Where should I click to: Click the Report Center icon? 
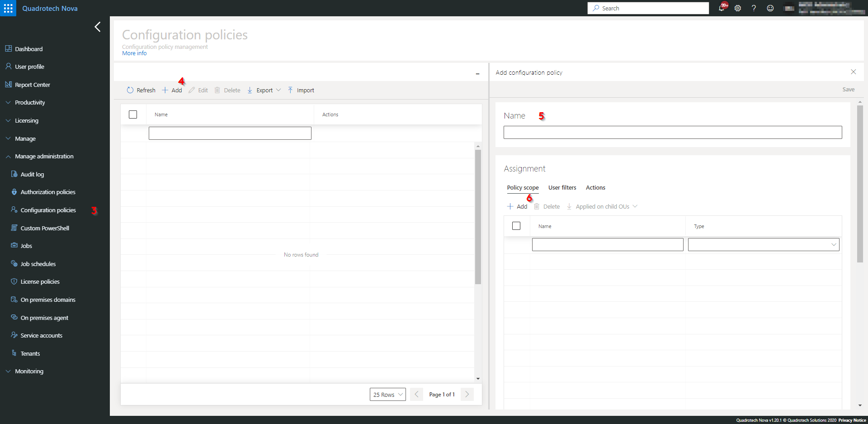point(8,85)
